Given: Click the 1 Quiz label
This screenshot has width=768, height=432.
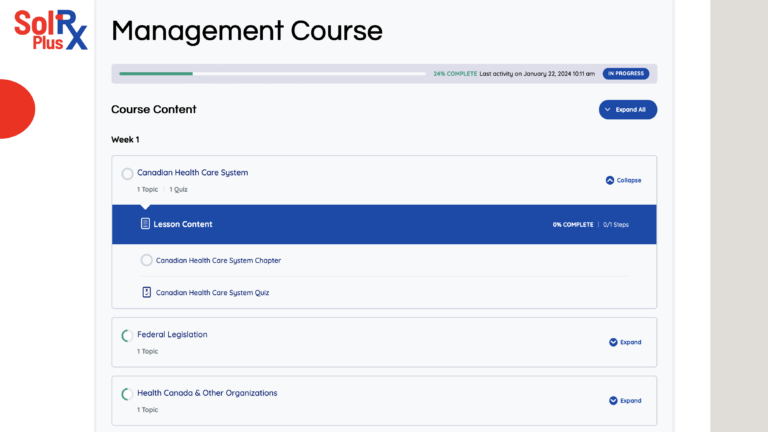Looking at the screenshot, I should tap(178, 190).
